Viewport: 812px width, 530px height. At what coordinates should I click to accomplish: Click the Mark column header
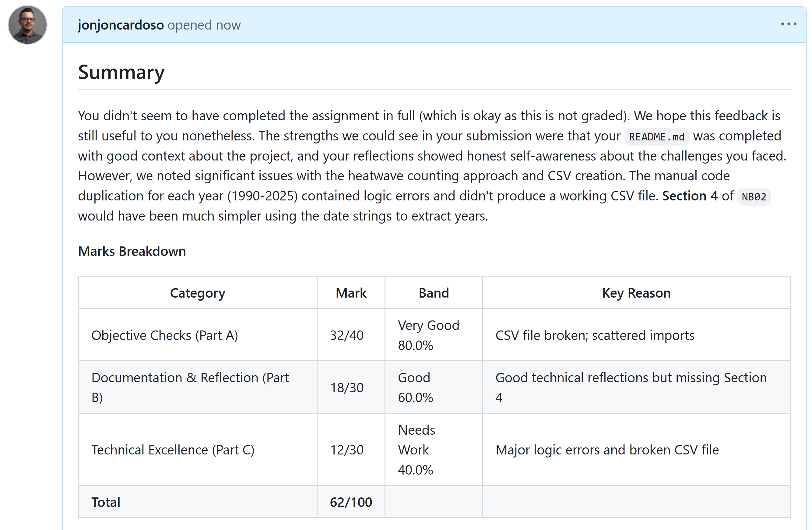click(x=351, y=293)
